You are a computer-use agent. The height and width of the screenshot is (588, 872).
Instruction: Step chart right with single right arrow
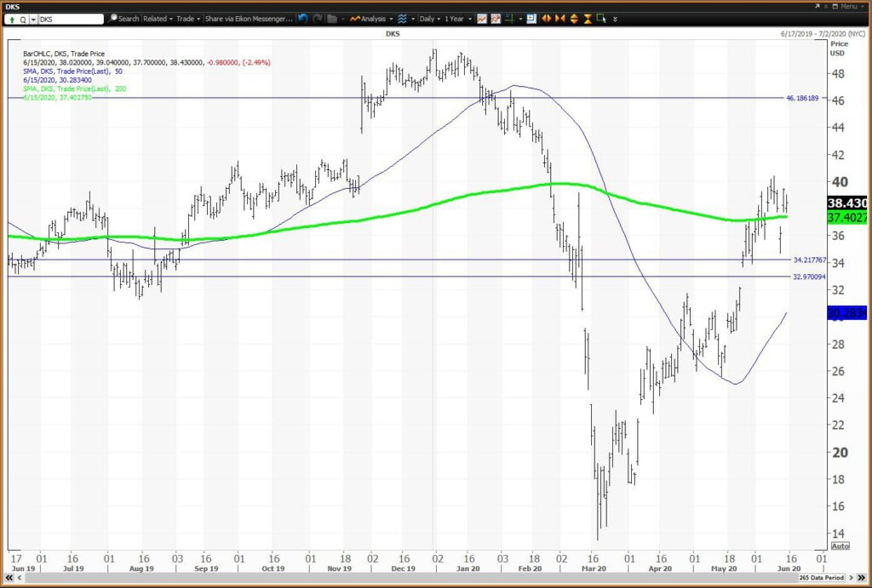[852, 578]
